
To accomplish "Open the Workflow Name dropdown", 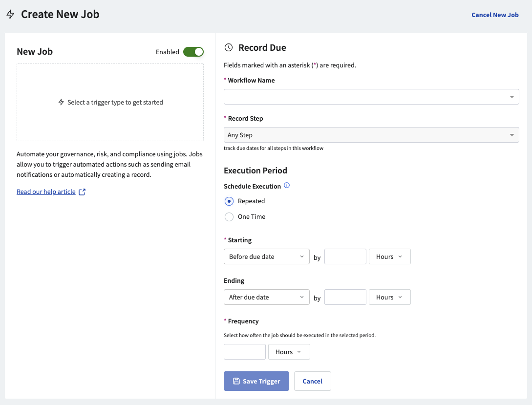I will [371, 97].
